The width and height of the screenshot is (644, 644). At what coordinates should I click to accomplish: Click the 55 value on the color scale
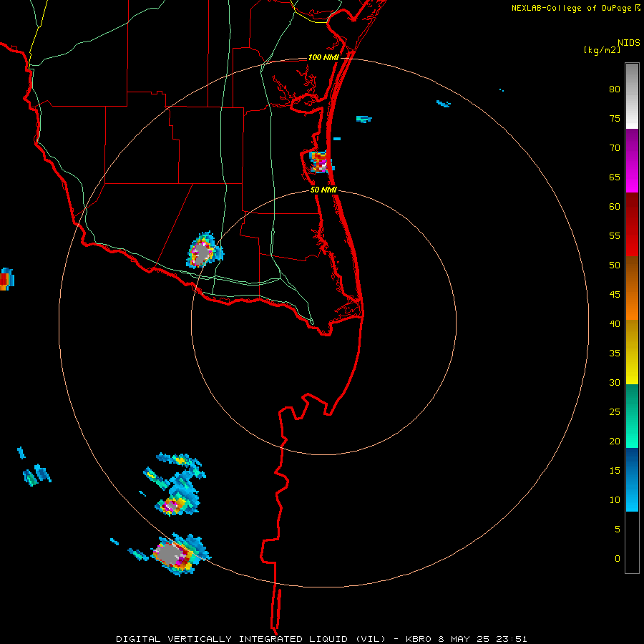(615, 235)
